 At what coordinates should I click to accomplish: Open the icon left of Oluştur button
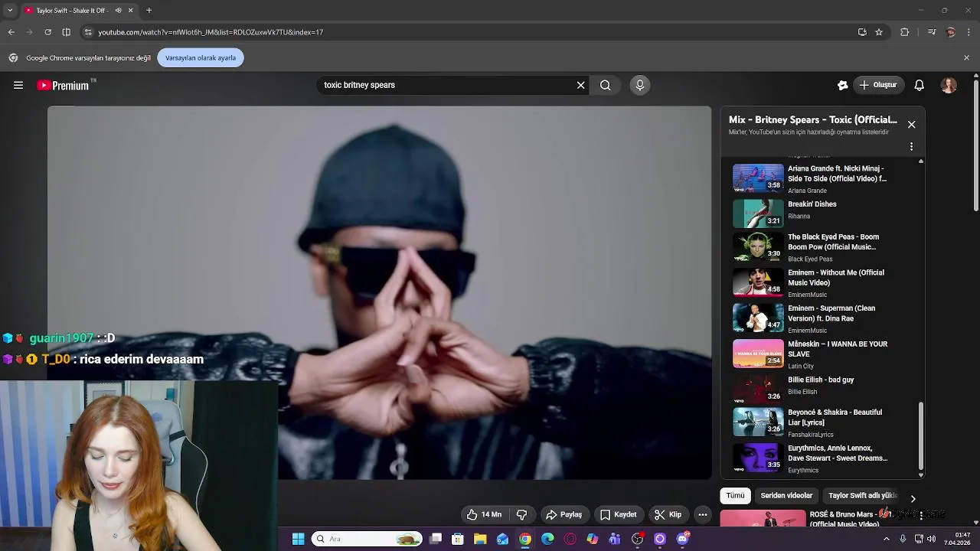click(842, 85)
